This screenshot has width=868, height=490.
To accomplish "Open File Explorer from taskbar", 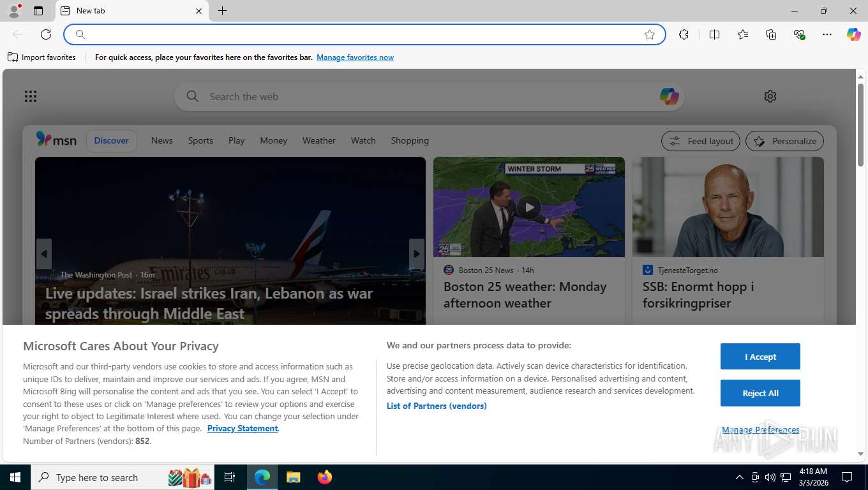I will [x=293, y=477].
